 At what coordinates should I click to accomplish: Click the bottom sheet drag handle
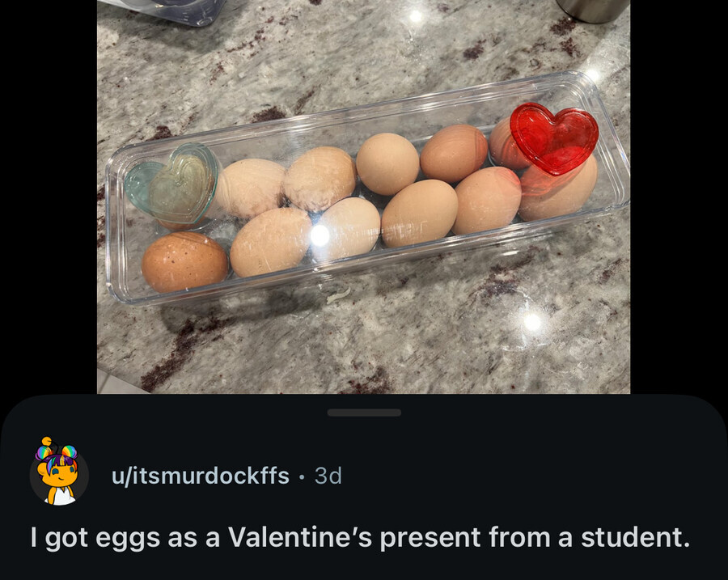[364, 413]
